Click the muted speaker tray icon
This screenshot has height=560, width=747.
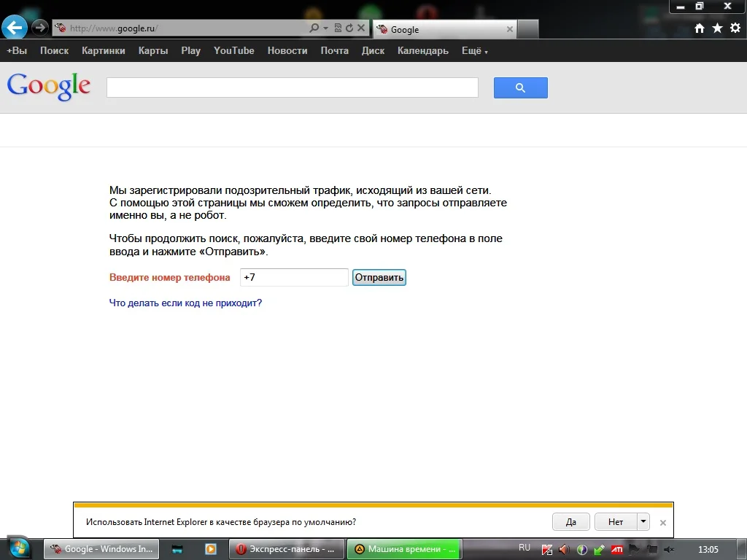pos(669,550)
